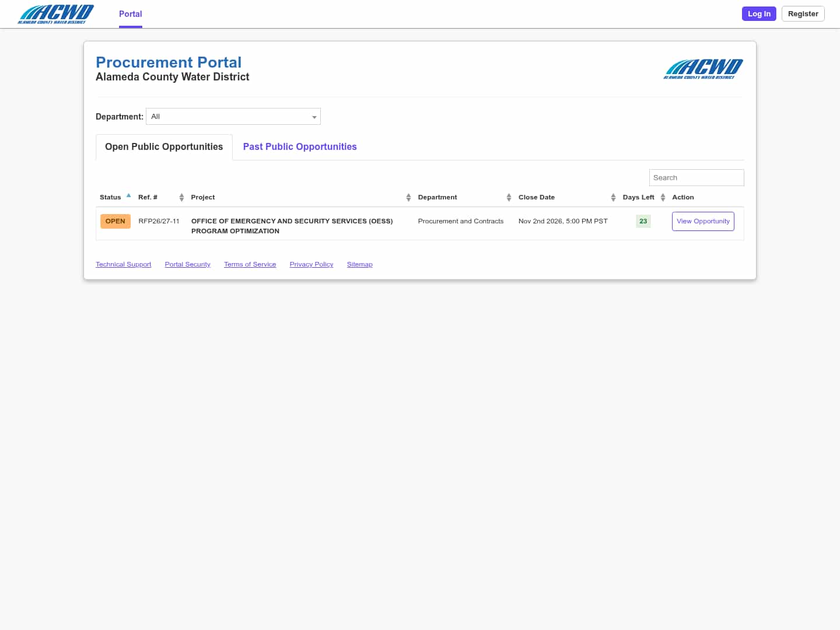Click View Opportunity for RFP26/27-11
The image size is (840, 630).
pos(703,221)
